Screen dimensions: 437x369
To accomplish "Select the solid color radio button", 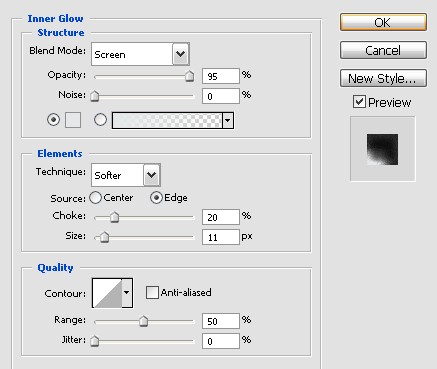I will tap(53, 119).
